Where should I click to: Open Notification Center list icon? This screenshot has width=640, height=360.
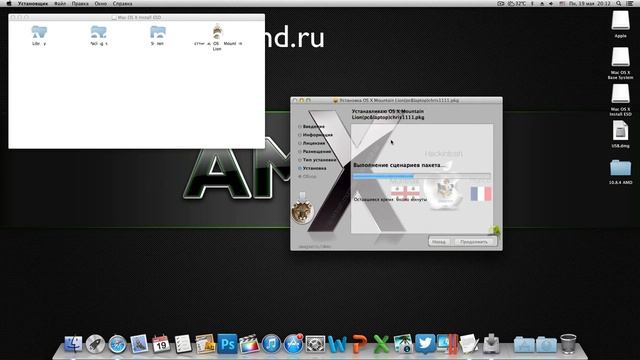coord(630,3)
